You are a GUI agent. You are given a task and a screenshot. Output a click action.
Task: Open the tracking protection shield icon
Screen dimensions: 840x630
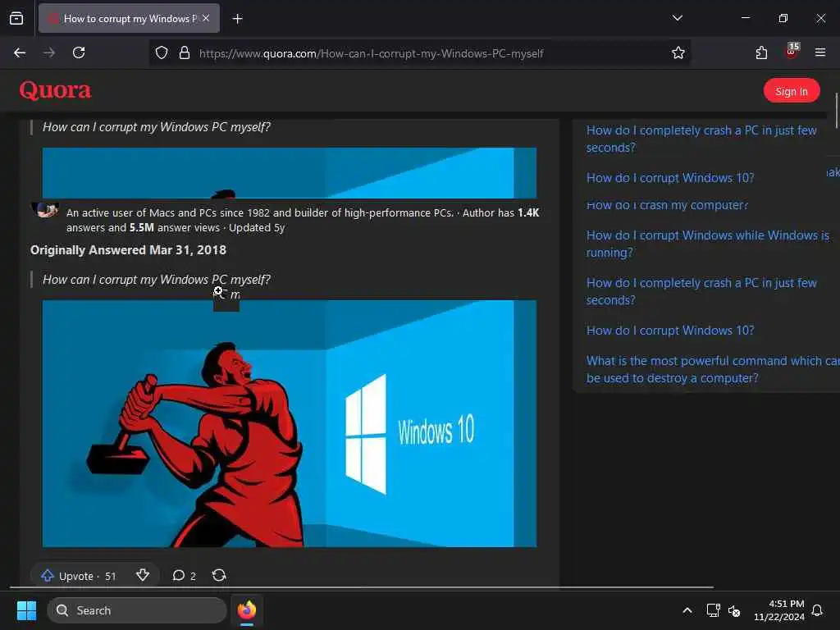point(162,52)
